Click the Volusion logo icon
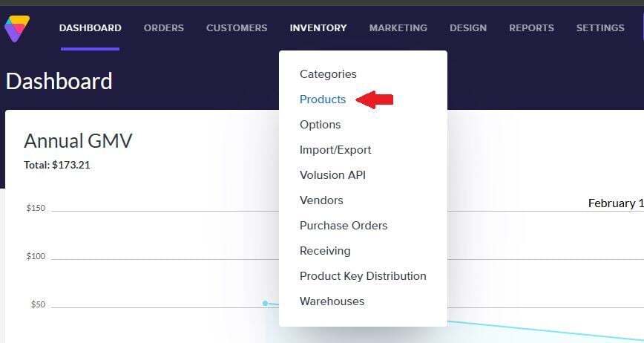 point(16,28)
